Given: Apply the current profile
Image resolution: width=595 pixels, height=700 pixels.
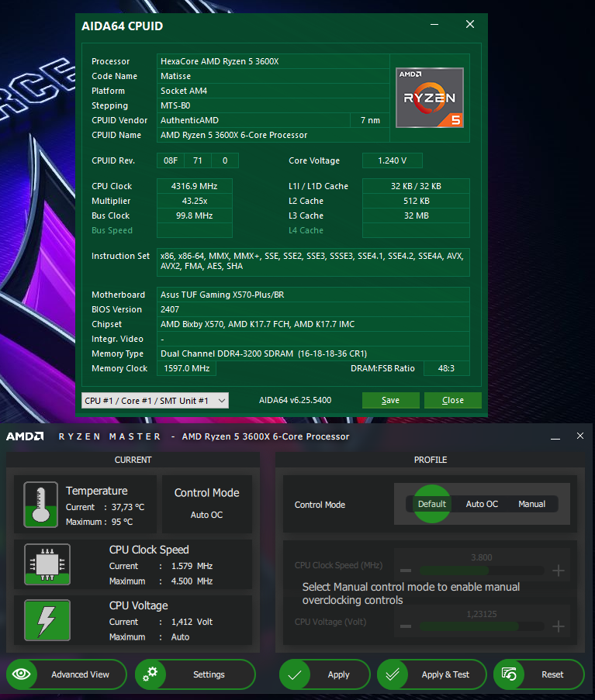Looking at the screenshot, I should coord(325,674).
